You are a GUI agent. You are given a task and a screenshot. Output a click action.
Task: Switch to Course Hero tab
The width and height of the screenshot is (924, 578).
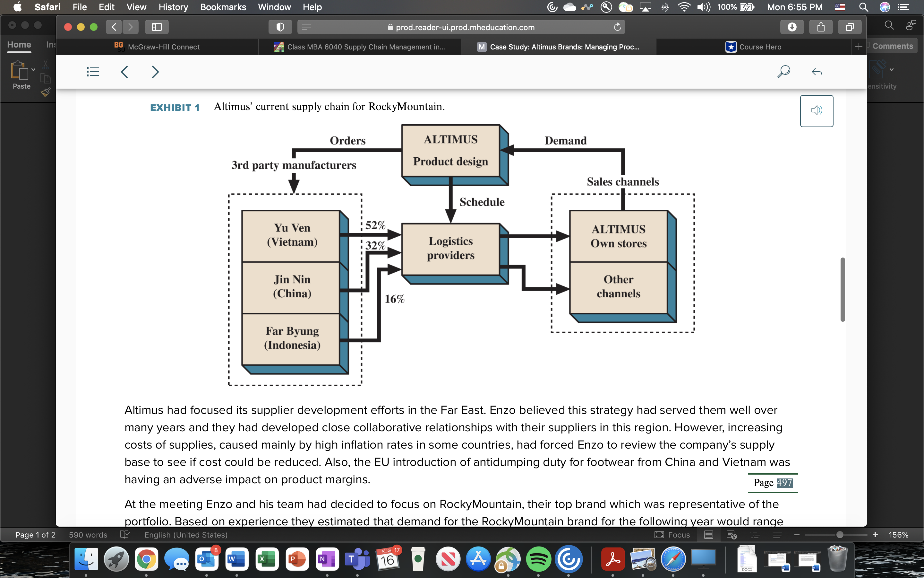(753, 47)
